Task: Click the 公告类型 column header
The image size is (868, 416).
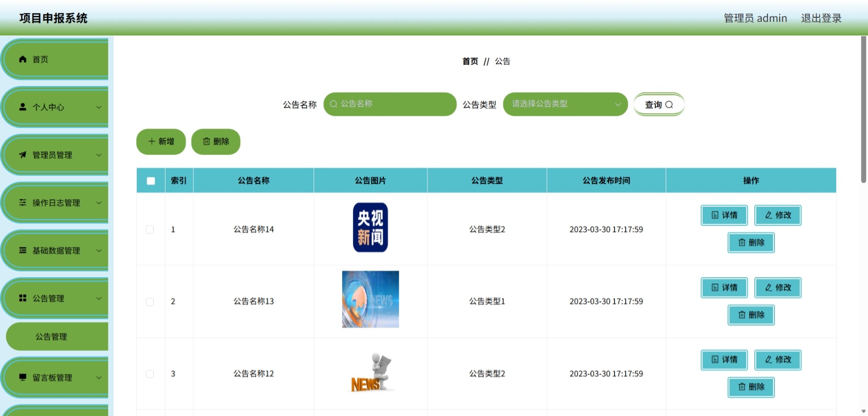Action: 487,181
